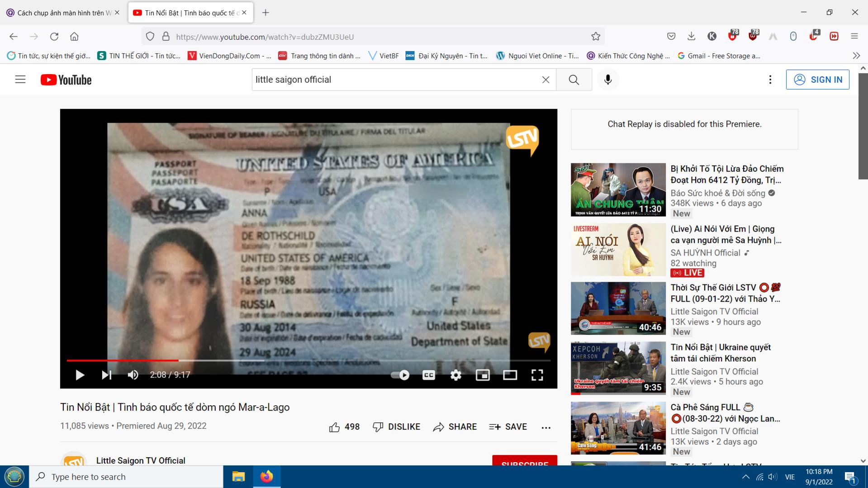
Task: Open Gmail bookmark
Action: tap(719, 56)
